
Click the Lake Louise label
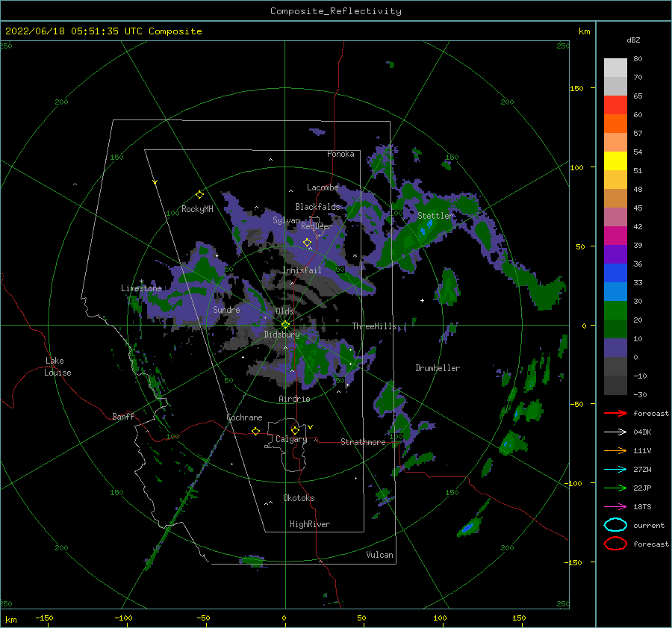57,367
